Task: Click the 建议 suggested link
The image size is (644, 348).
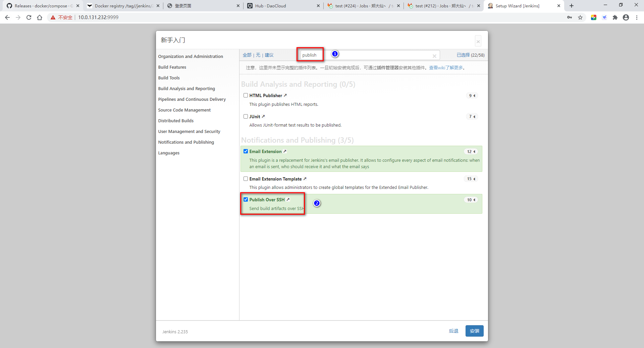Action: [x=269, y=55]
